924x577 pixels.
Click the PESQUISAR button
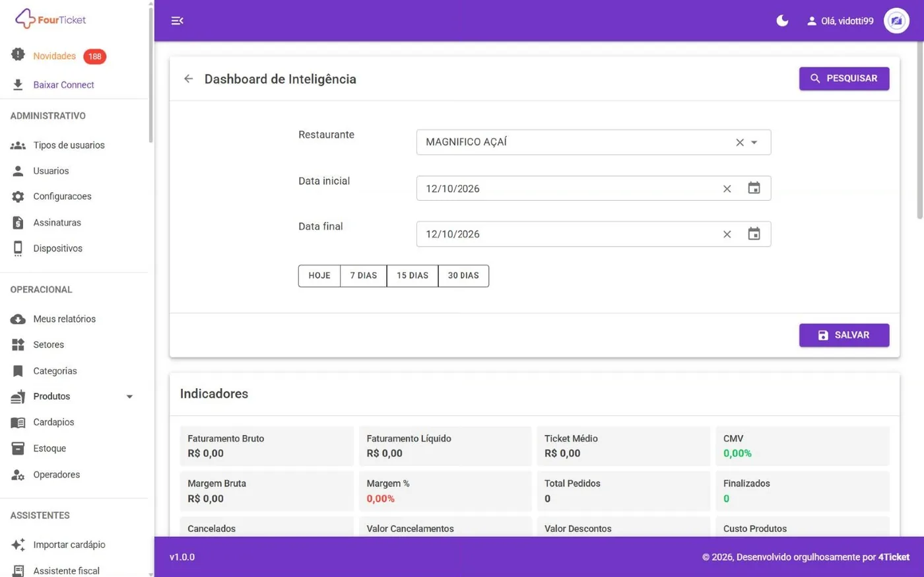pyautogui.click(x=844, y=79)
